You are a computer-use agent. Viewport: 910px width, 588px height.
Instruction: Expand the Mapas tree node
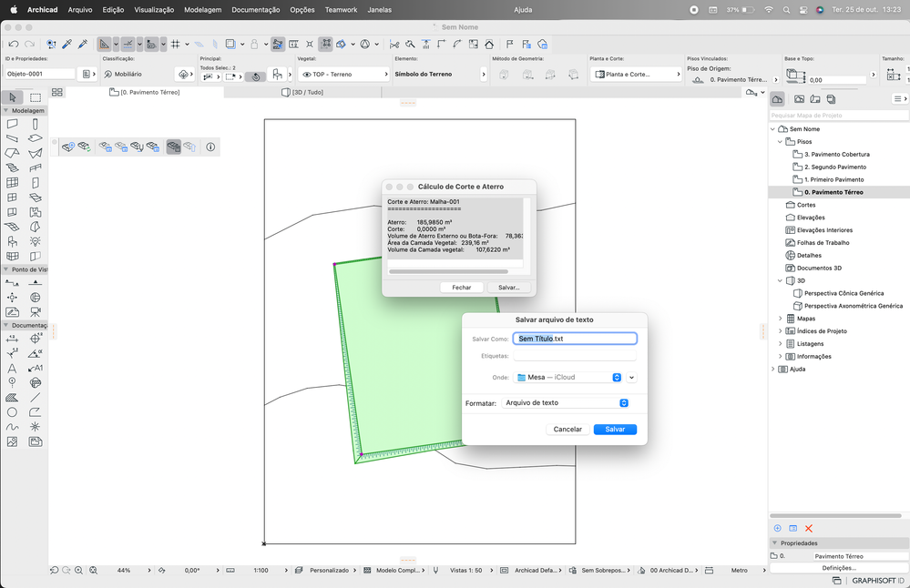[780, 319]
